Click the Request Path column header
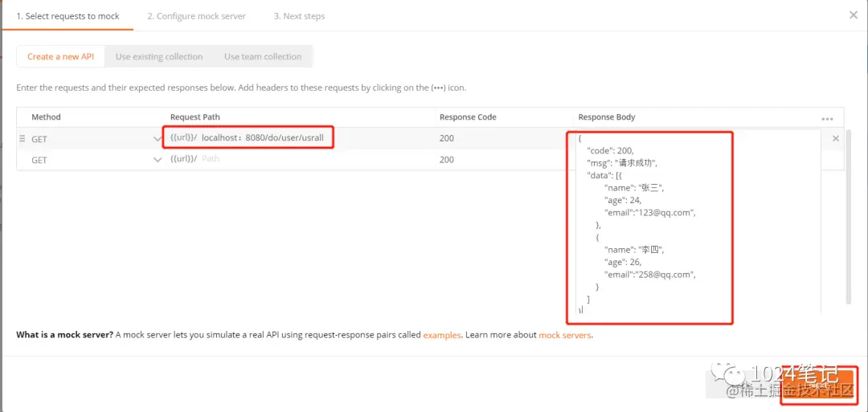Screen dimensions: 868x412 194,117
